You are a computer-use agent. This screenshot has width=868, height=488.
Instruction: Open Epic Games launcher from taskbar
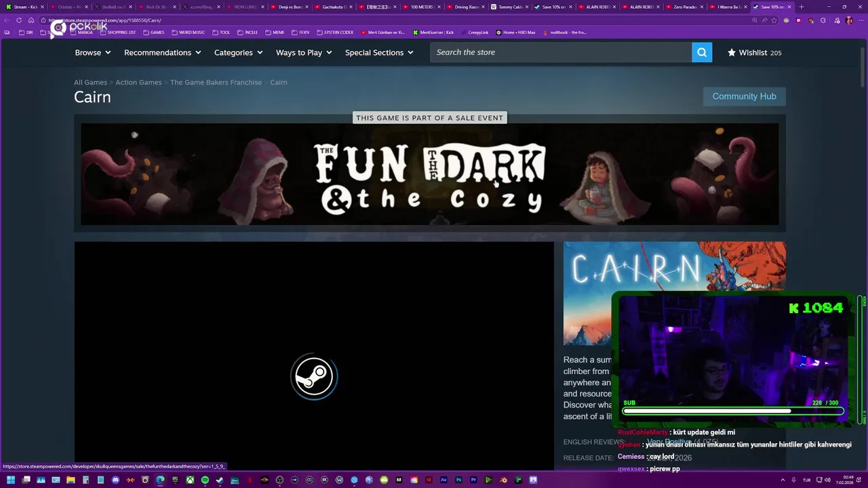pyautogui.click(x=175, y=480)
